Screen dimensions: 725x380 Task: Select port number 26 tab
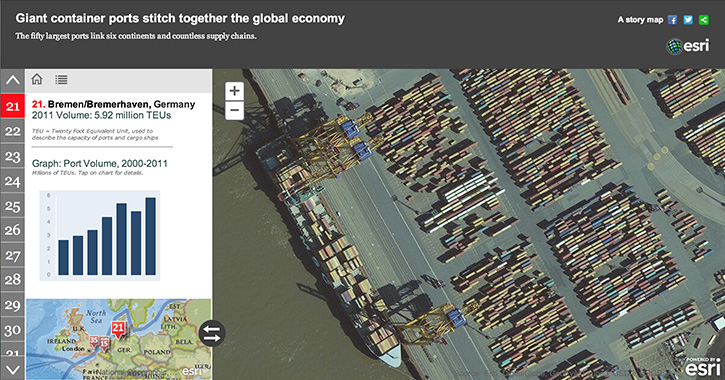pos(12,230)
